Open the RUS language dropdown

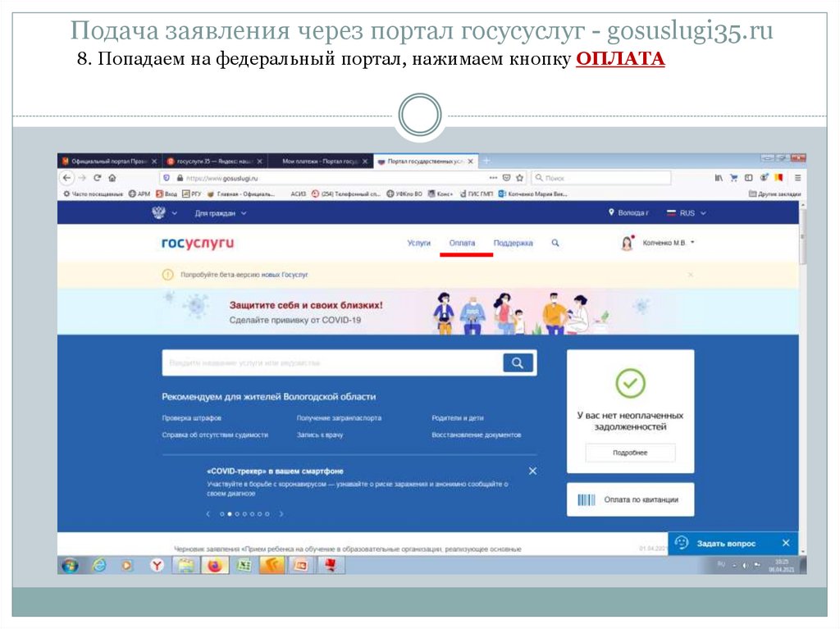687,213
